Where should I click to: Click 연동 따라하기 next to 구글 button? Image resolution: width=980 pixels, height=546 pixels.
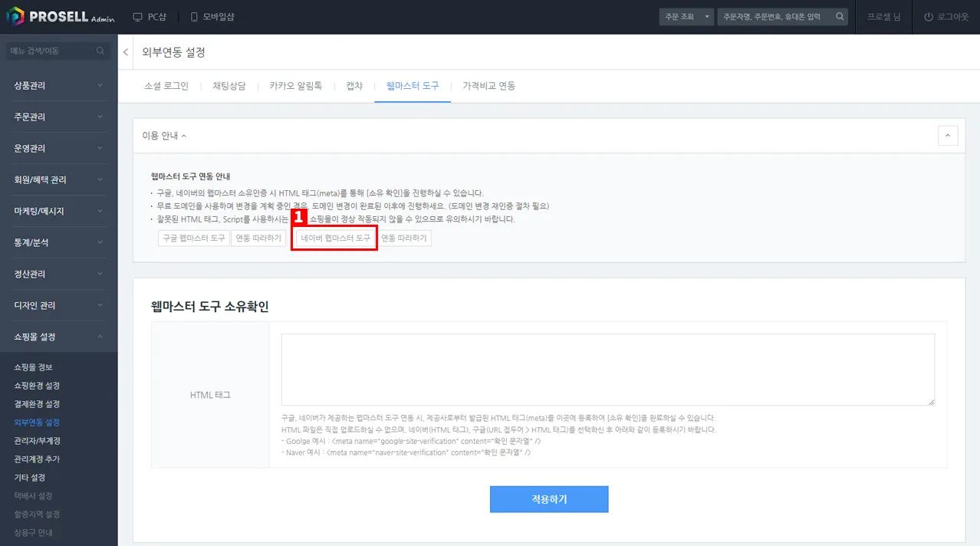(258, 238)
